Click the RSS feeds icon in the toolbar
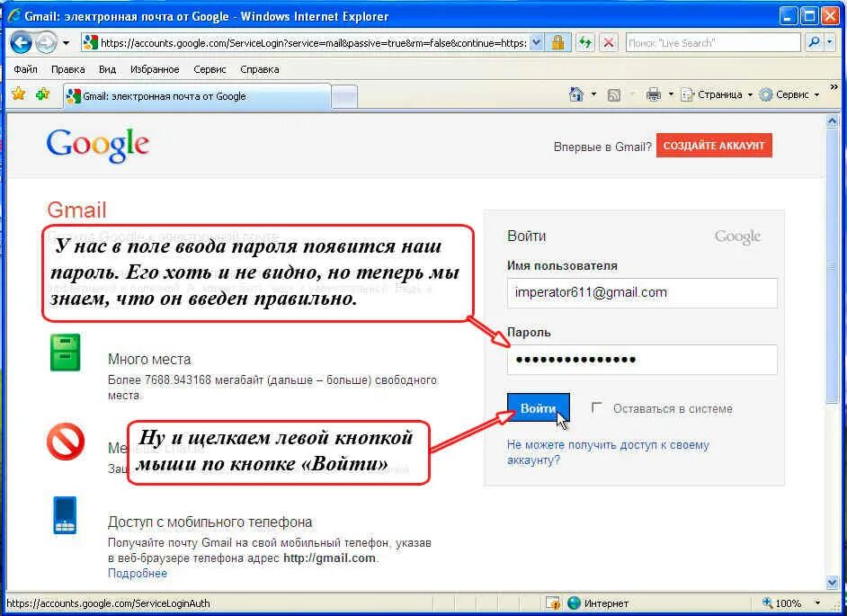Screen dimensions: 847x616 [613, 95]
